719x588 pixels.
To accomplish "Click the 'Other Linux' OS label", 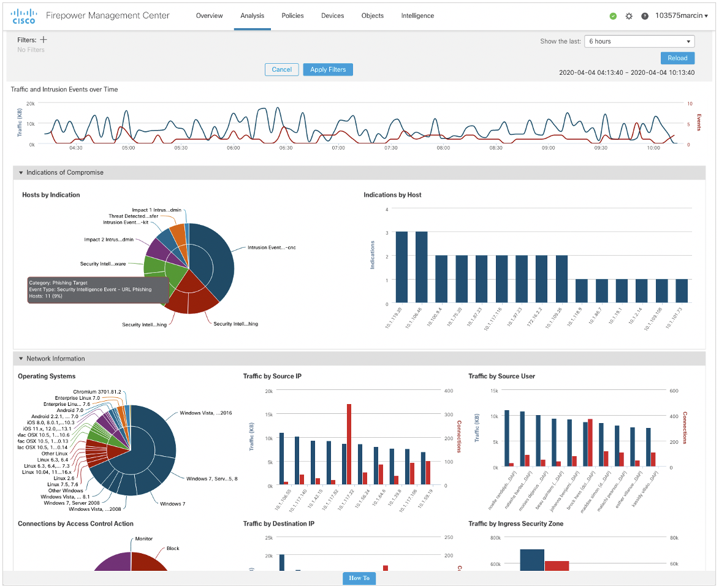I will point(55,454).
